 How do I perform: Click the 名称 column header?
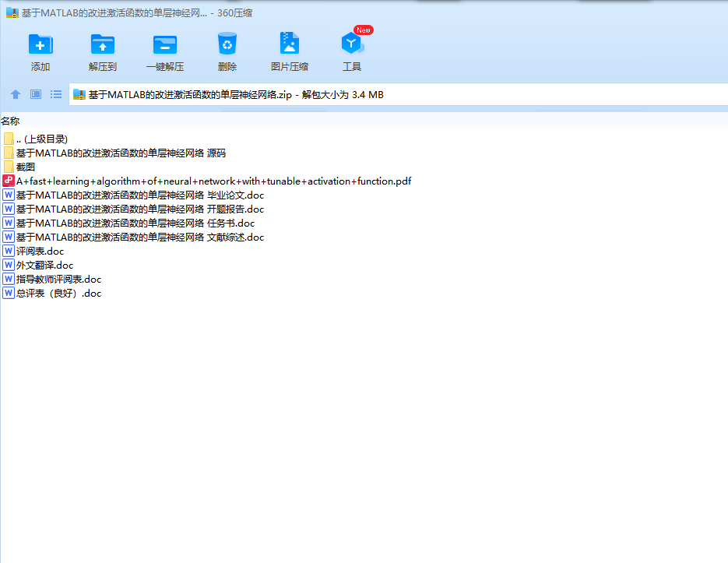10,121
